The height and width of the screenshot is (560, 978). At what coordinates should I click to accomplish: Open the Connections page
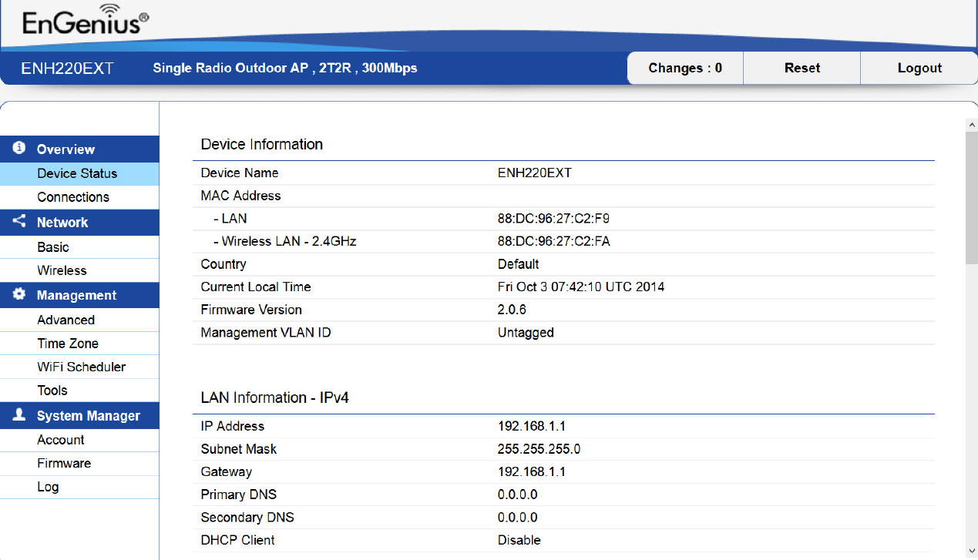(x=79, y=197)
